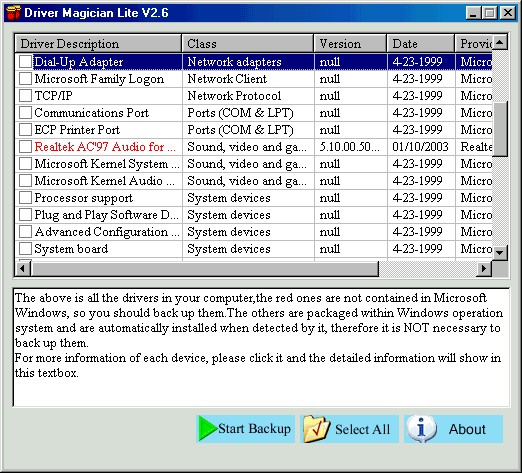Enable the TCP/IP driver checkbox

25,96
